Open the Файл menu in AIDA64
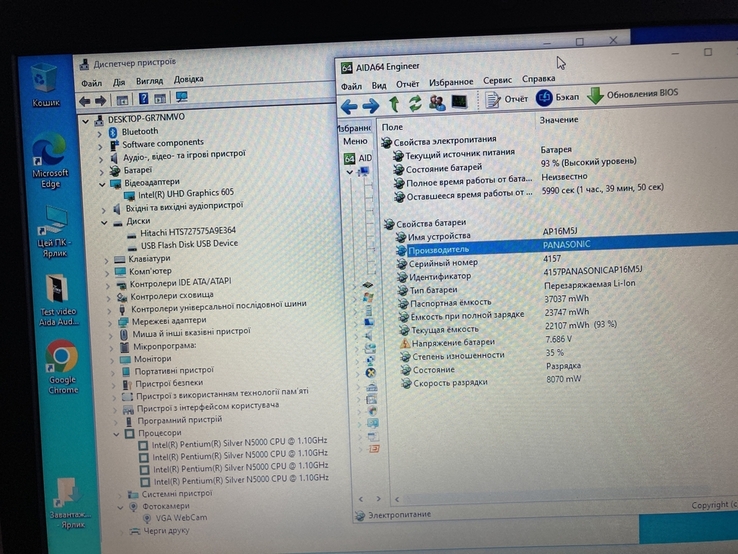The width and height of the screenshot is (738, 554). click(x=351, y=87)
